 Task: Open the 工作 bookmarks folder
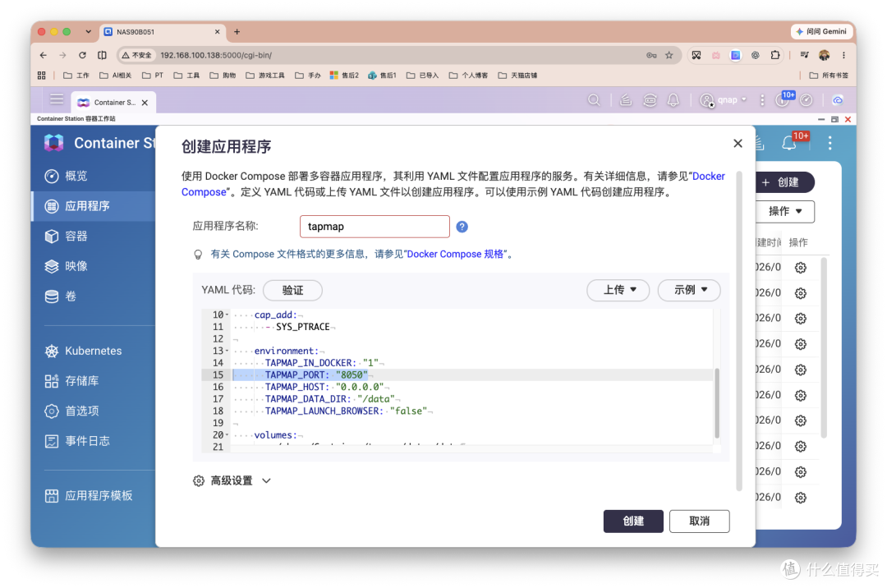76,76
